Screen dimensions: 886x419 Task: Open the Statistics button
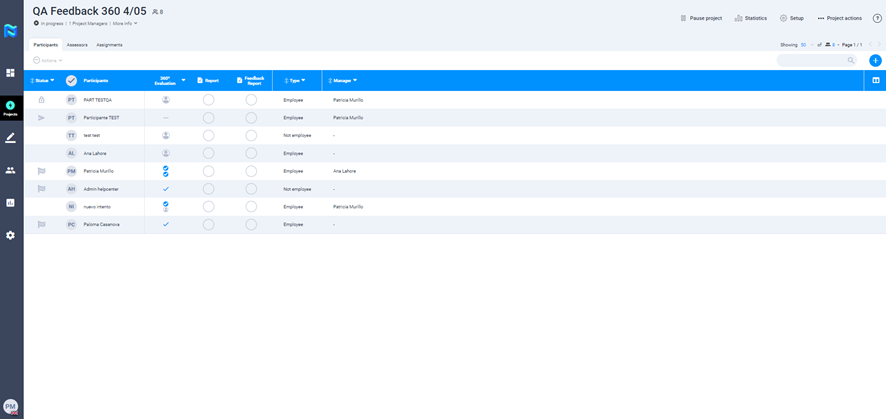[751, 18]
